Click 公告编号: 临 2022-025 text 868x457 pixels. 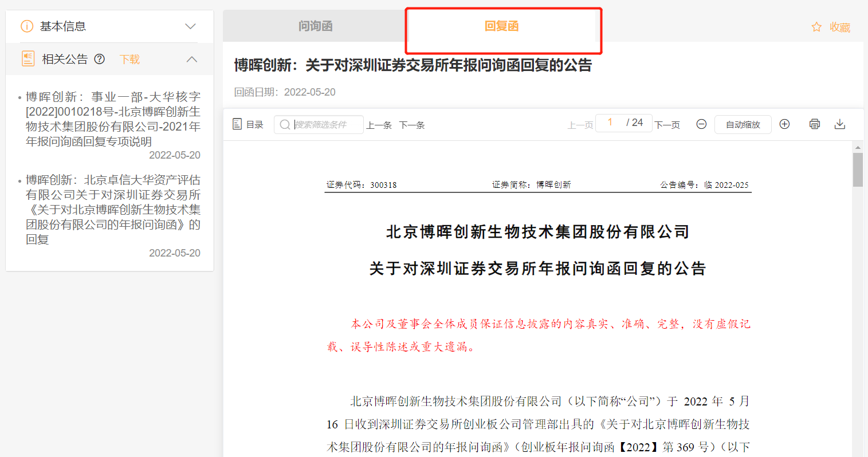click(704, 185)
